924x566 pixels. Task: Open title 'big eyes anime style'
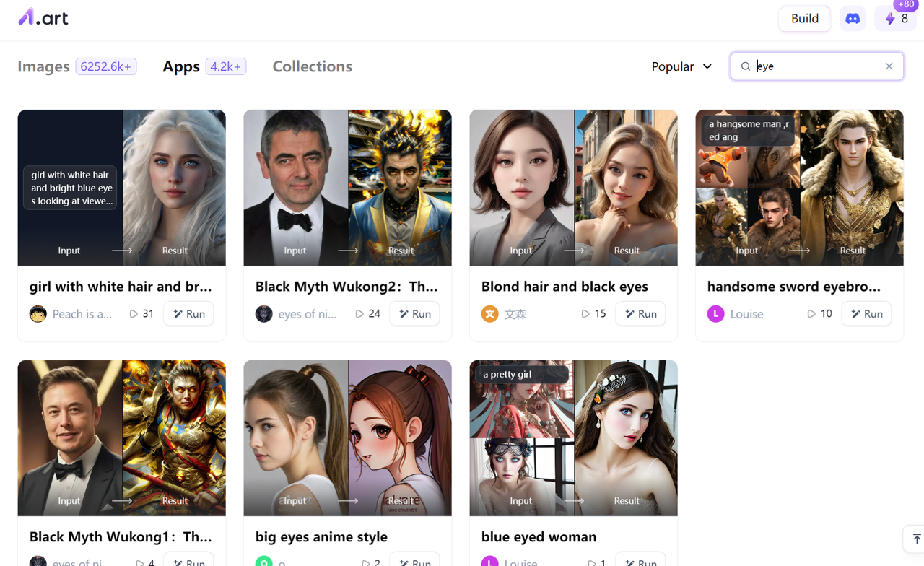[x=321, y=537]
